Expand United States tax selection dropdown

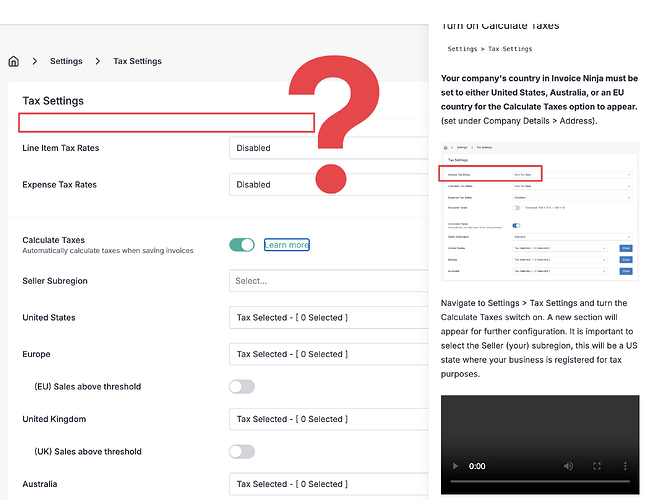(x=329, y=318)
